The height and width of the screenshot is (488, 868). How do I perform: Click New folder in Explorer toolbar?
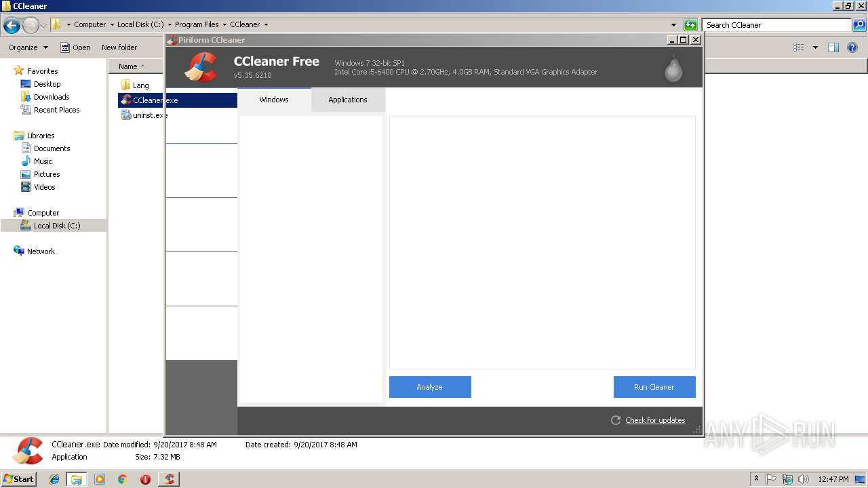tap(119, 47)
